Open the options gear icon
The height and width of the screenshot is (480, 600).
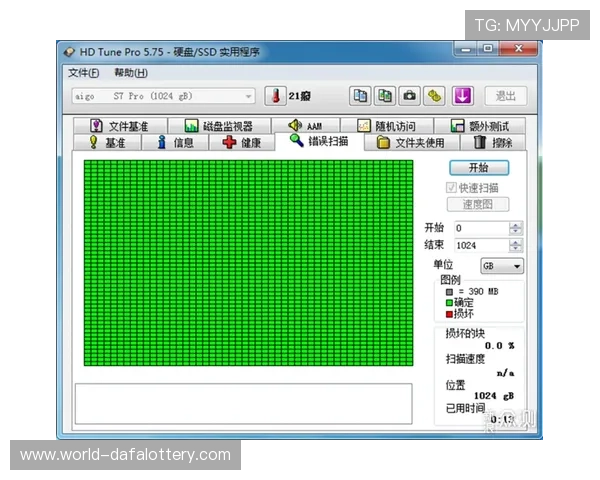tap(434, 96)
